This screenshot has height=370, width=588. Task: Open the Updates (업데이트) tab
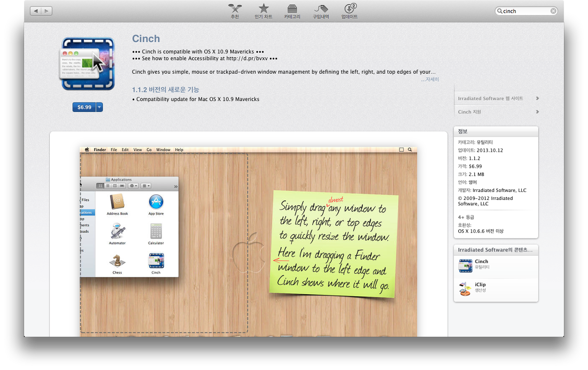tap(349, 11)
